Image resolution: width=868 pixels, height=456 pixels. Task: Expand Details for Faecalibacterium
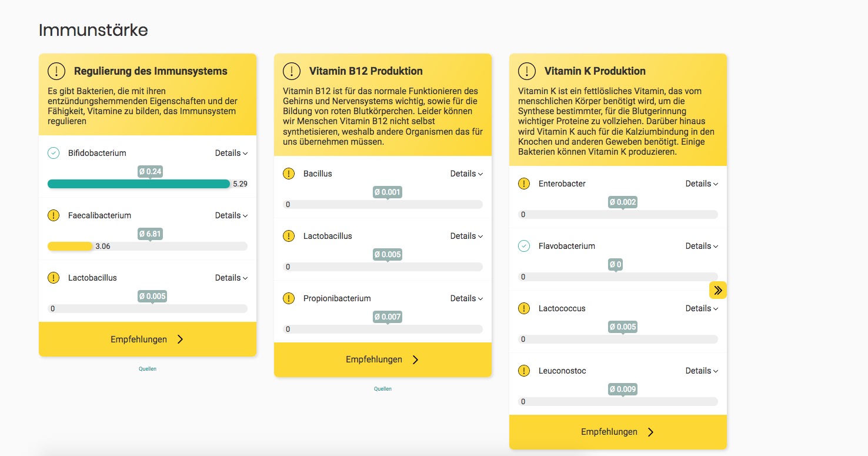tap(231, 215)
